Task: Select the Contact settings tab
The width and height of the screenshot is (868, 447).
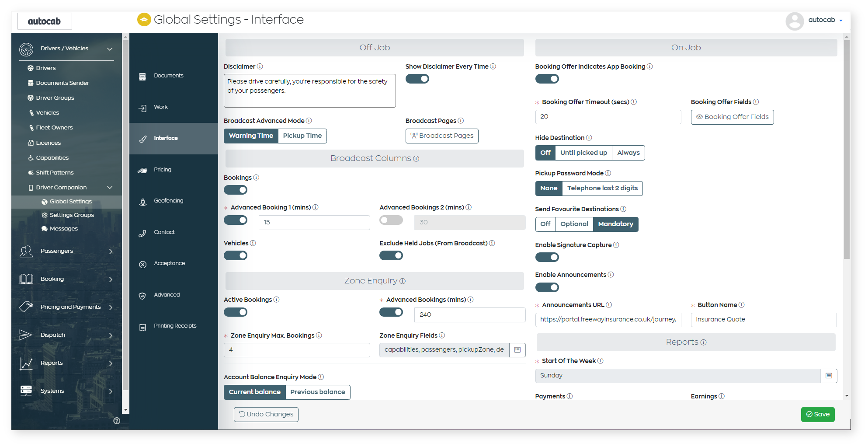Action: pos(164,232)
